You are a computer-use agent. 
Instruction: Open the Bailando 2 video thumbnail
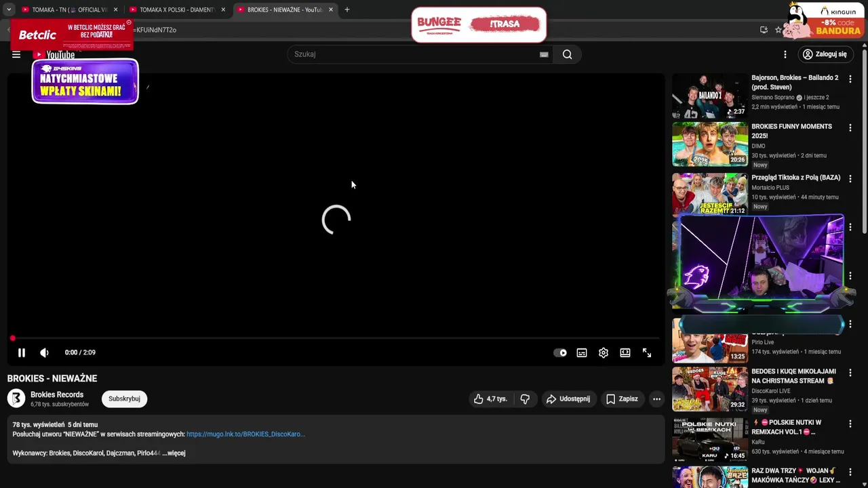tap(710, 96)
